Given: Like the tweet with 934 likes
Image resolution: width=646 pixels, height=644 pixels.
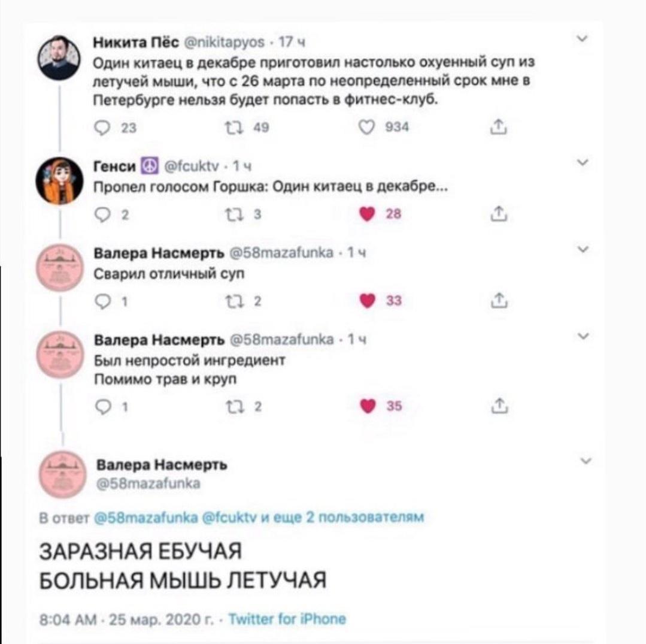Looking at the screenshot, I should pyautogui.click(x=366, y=127).
